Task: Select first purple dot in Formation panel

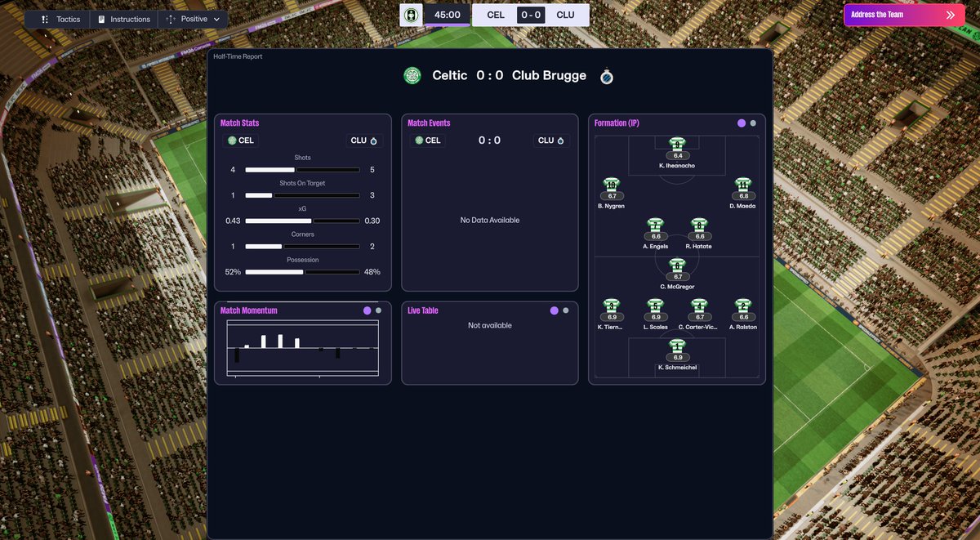Action: 742,123
